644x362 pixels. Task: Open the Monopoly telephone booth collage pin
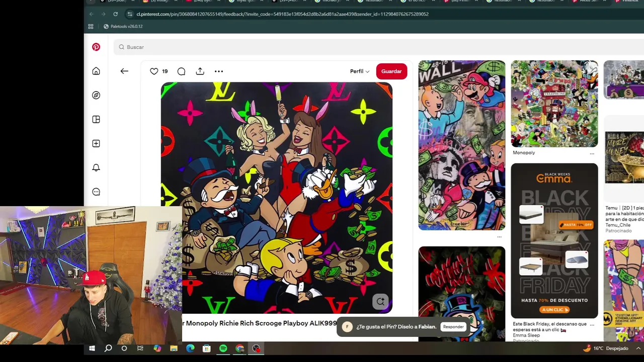click(554, 104)
